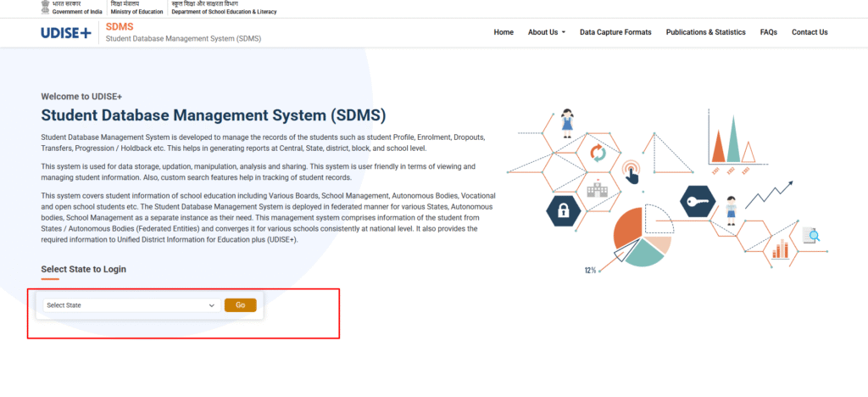Click the '12%' label near pie chart
Viewport: 868px width, 397px height.
(590, 271)
